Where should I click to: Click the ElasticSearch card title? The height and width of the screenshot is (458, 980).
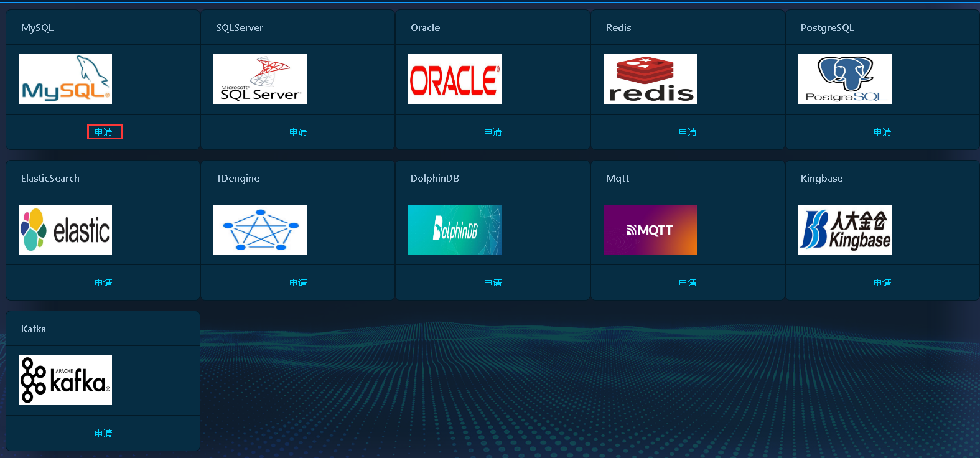click(x=50, y=179)
